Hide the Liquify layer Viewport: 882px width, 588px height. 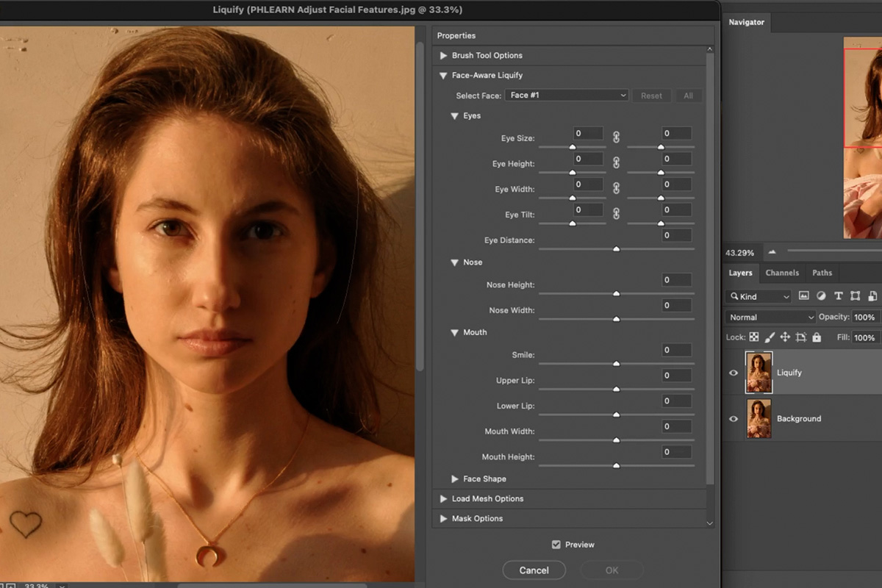coord(734,373)
